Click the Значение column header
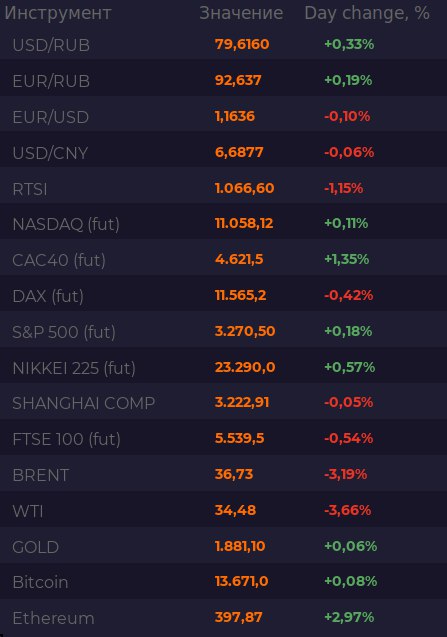The width and height of the screenshot is (447, 637). pyautogui.click(x=241, y=13)
